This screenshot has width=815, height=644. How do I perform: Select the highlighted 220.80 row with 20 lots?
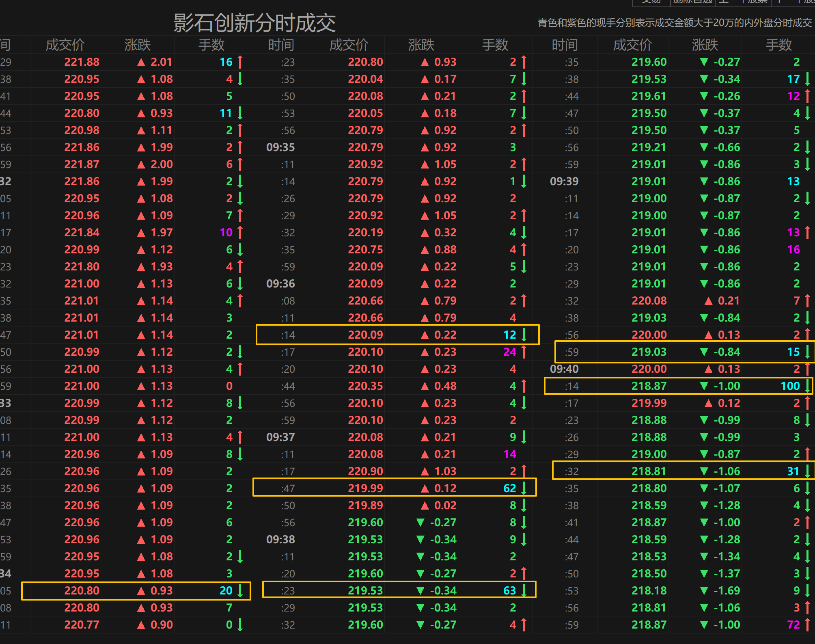(x=136, y=590)
